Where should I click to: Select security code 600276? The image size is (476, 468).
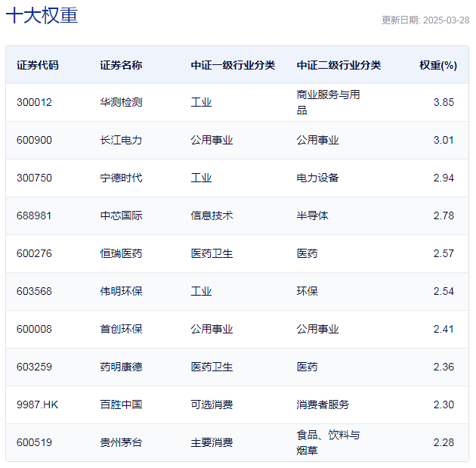point(34,253)
